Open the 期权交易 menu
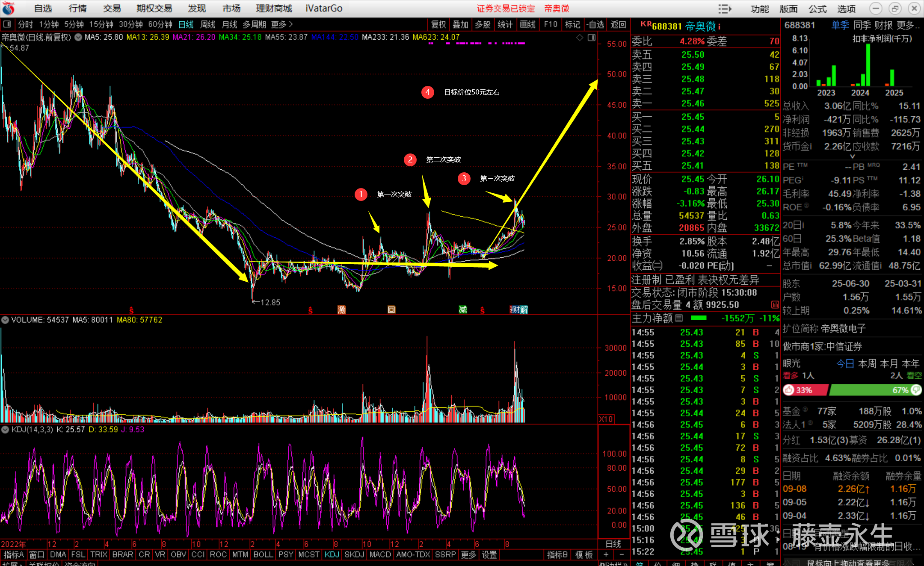 (154, 8)
